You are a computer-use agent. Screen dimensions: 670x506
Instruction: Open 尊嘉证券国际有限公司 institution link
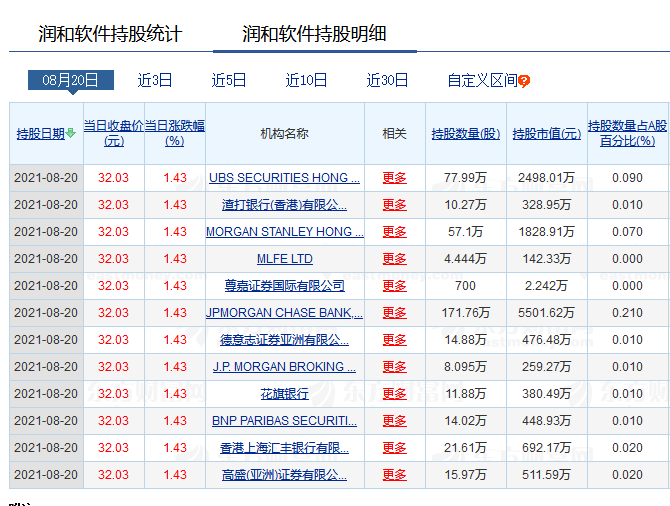pyautogui.click(x=285, y=285)
